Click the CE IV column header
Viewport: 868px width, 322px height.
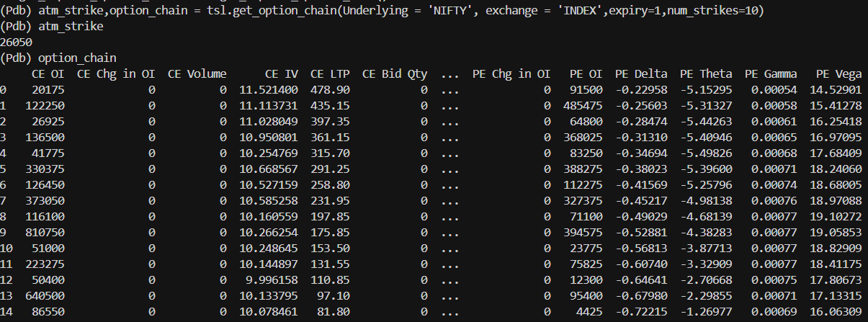282,73
